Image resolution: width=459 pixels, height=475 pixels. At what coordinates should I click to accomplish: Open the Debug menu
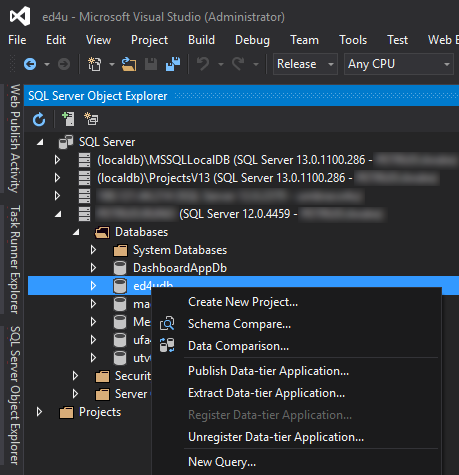point(252,40)
